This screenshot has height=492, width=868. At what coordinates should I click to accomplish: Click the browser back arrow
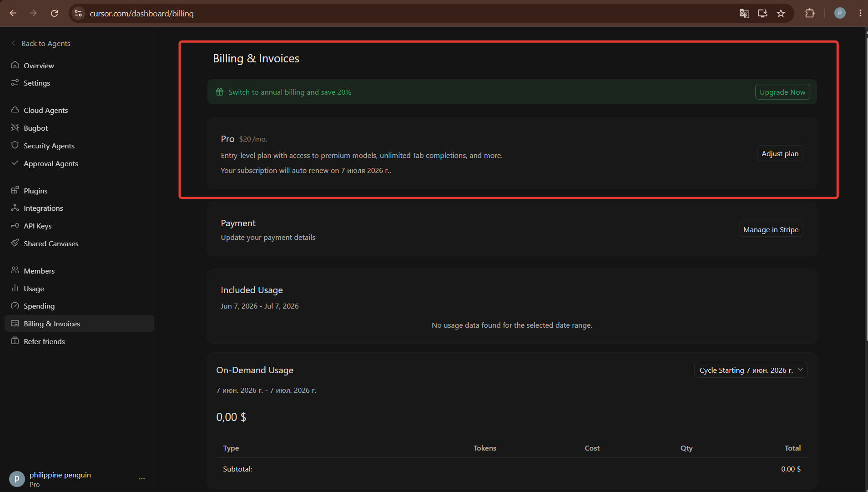(x=13, y=13)
